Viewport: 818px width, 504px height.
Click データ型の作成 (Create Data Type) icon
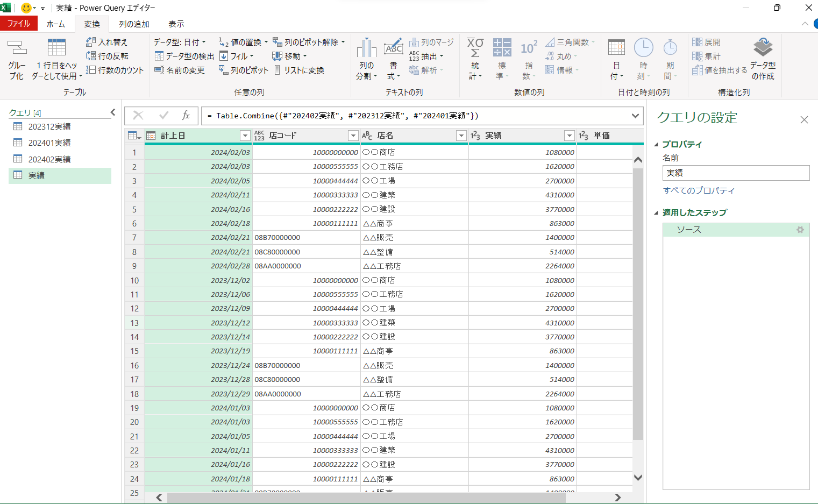pos(763,47)
